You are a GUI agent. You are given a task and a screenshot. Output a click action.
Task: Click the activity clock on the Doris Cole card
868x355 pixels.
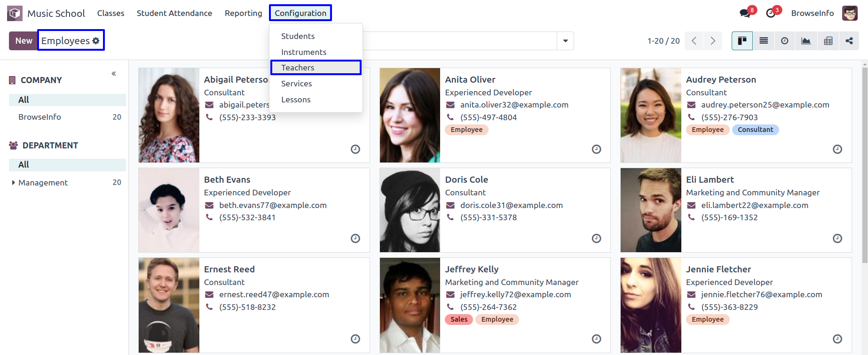[596, 239]
